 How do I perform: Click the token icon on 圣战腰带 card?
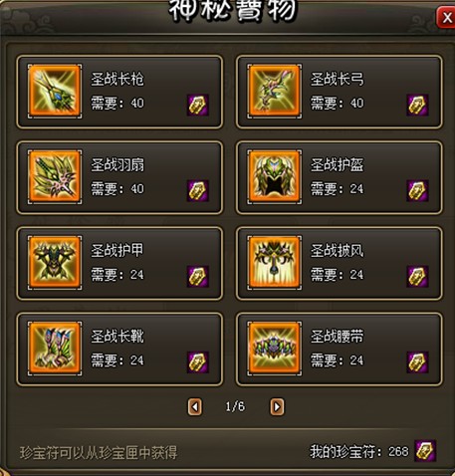pos(417,362)
